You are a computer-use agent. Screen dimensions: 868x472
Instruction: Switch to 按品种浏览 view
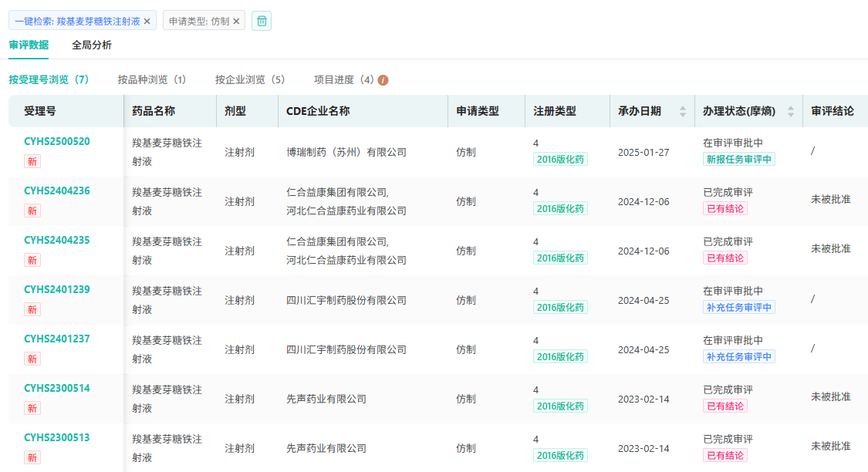tap(152, 79)
